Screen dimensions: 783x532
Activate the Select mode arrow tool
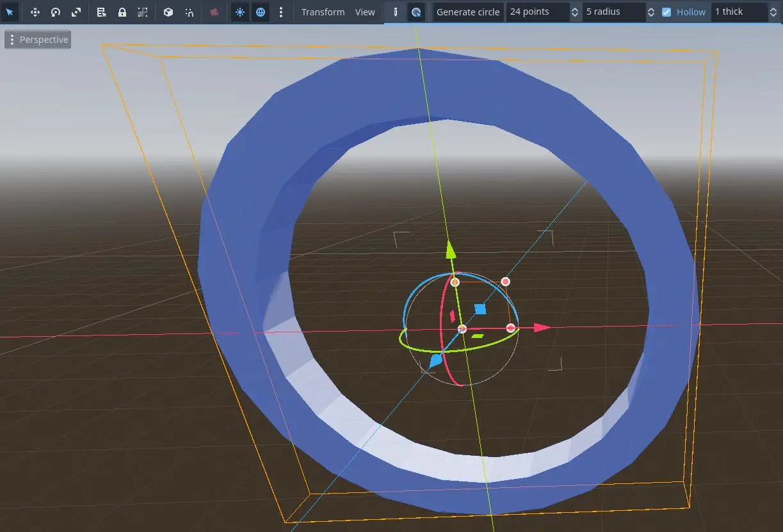pos(10,12)
